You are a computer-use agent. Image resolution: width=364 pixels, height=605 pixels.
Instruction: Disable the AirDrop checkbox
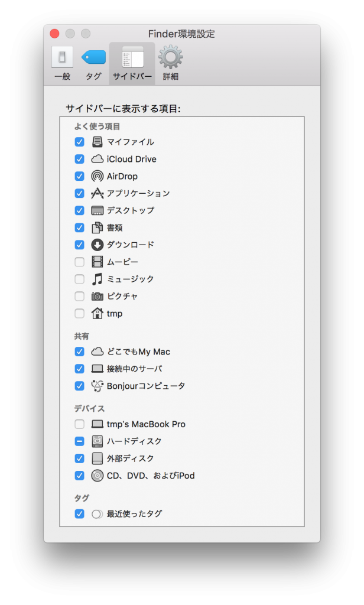pos(80,176)
